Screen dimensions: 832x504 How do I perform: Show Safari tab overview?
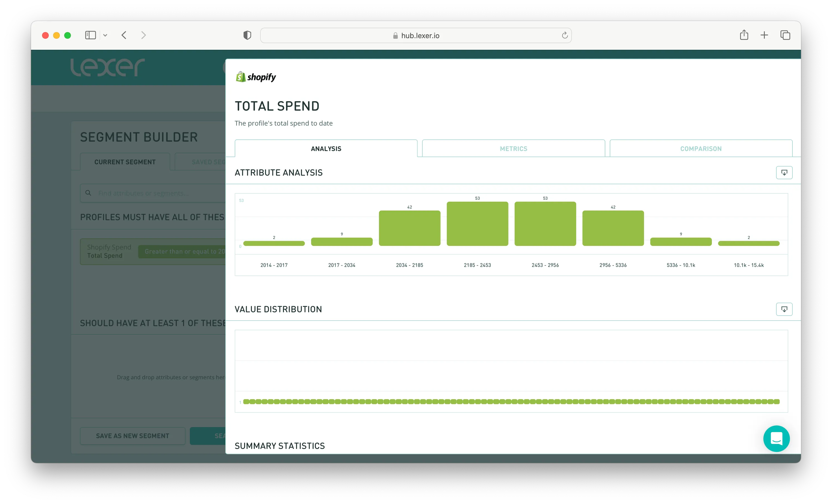pos(785,35)
